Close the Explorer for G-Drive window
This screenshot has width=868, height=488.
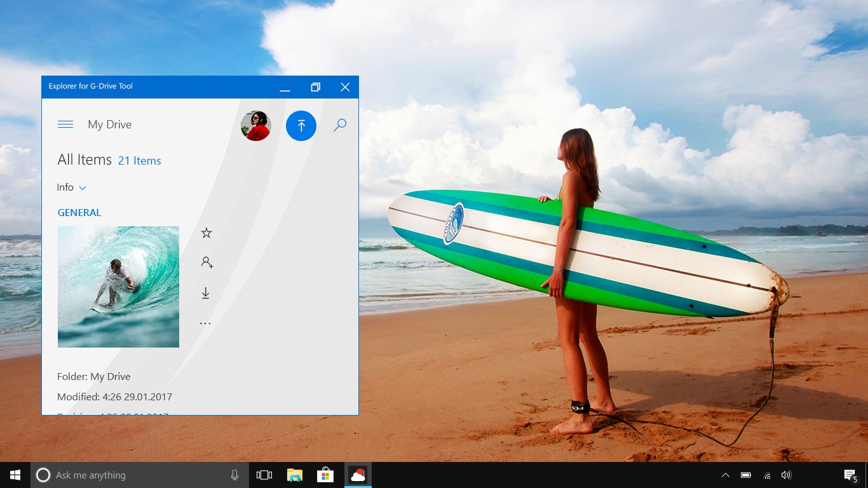344,87
